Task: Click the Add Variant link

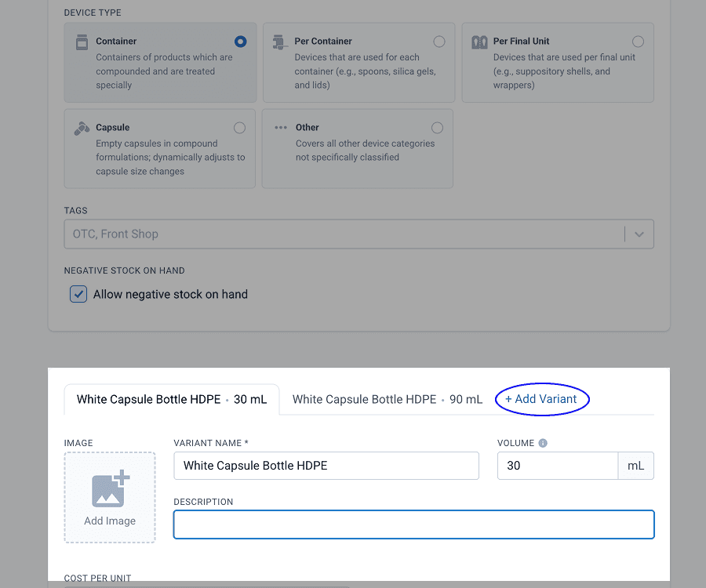Action: pos(540,399)
